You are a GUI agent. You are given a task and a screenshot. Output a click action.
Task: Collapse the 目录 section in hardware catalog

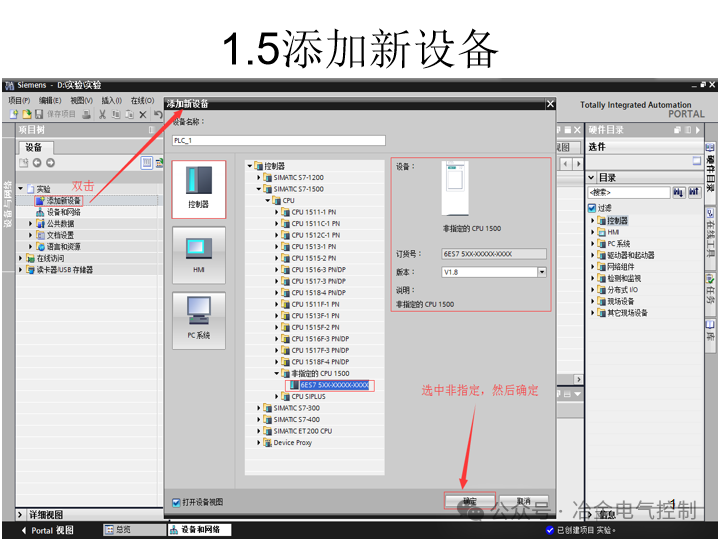click(591, 177)
